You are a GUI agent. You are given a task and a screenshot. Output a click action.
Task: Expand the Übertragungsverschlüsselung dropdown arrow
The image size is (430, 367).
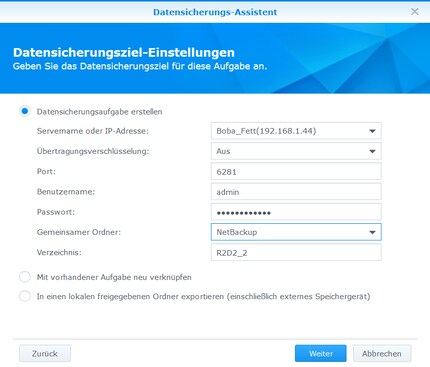tap(372, 151)
